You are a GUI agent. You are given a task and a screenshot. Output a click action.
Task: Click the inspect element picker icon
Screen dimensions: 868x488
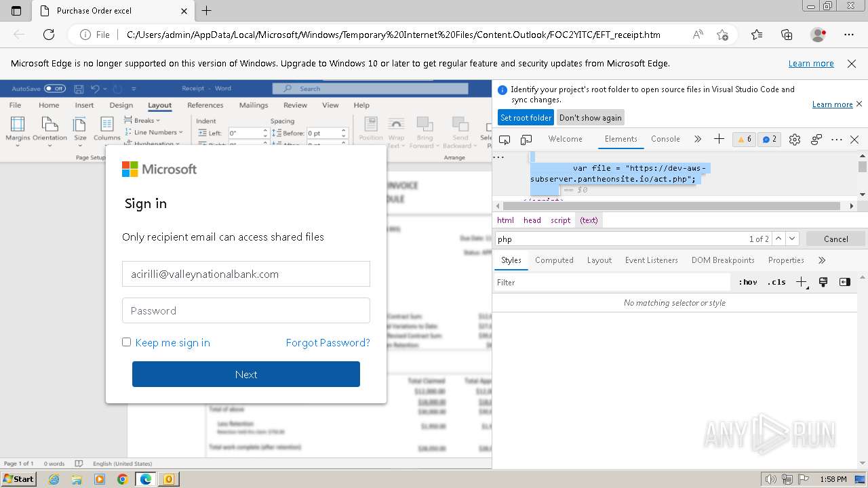(x=505, y=139)
